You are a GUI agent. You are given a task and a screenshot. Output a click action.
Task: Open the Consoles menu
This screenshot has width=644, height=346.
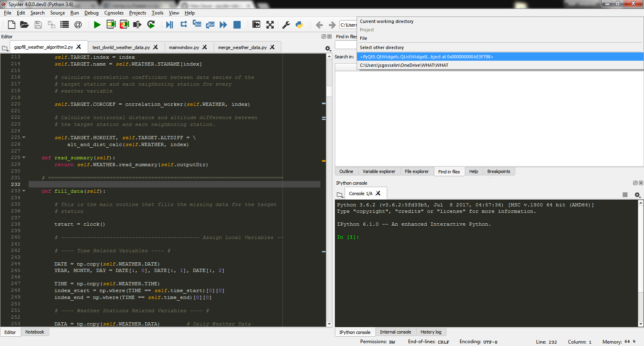pos(114,13)
